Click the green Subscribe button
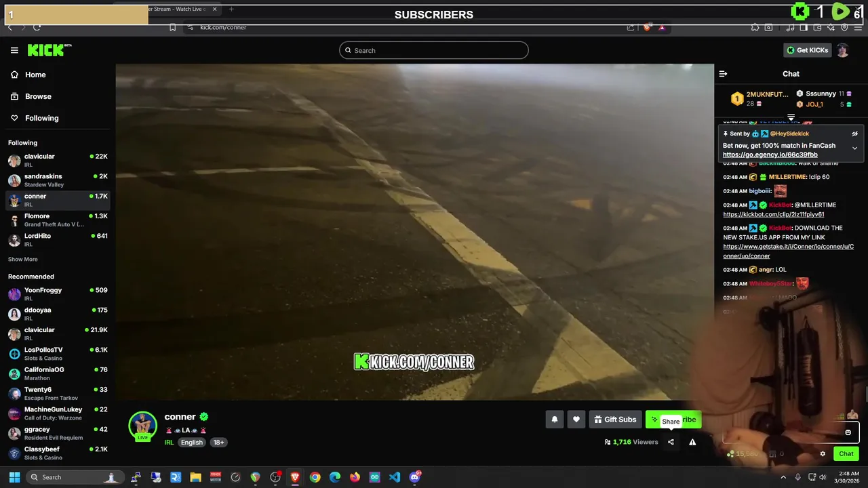Screen dimensions: 868x488 tap(673, 420)
